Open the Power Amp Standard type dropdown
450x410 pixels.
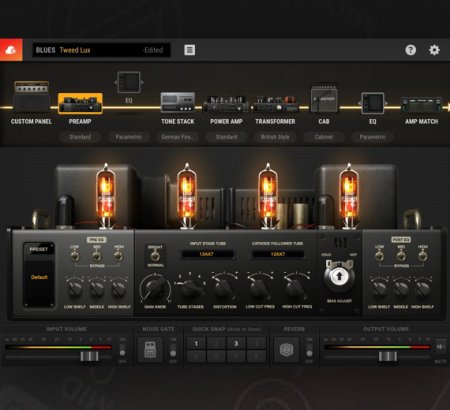226,137
